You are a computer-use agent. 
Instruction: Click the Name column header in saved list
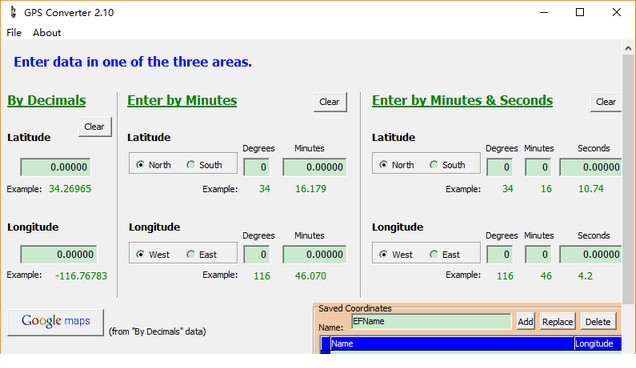click(x=452, y=344)
